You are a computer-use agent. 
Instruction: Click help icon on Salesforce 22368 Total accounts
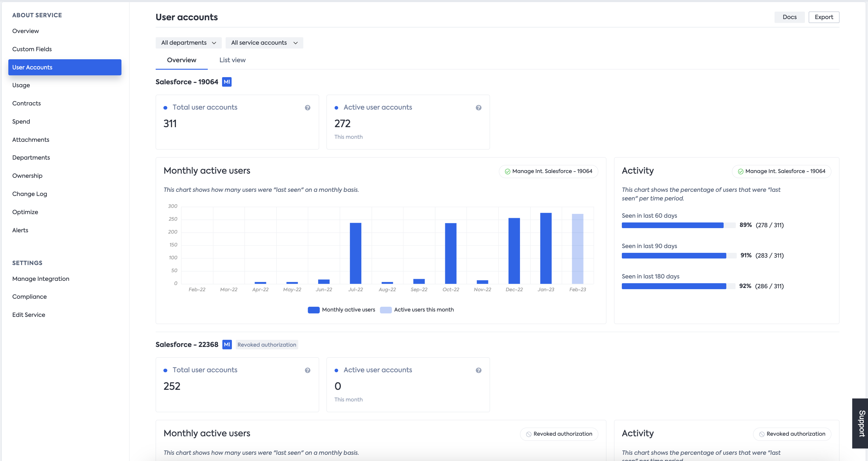click(307, 370)
